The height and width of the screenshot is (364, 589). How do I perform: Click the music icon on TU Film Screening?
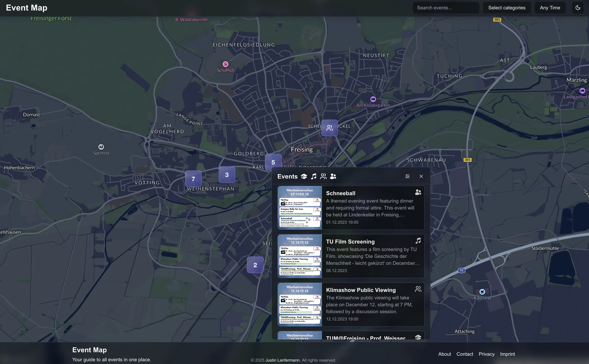(x=418, y=240)
